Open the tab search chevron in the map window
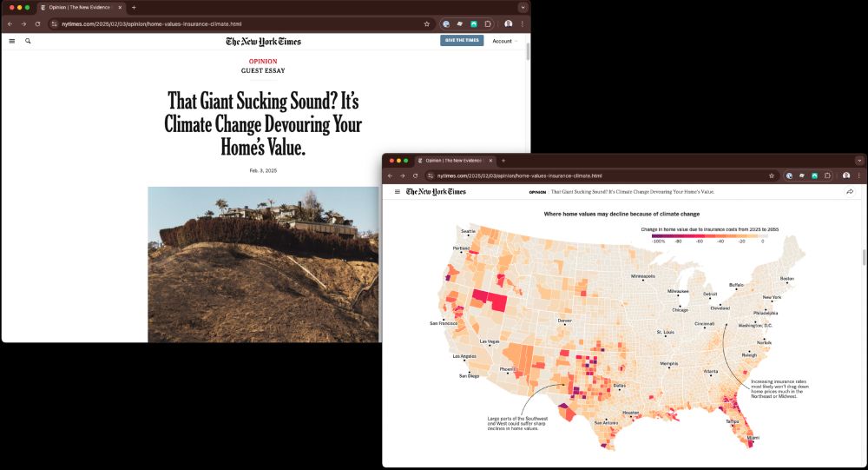 (859, 161)
